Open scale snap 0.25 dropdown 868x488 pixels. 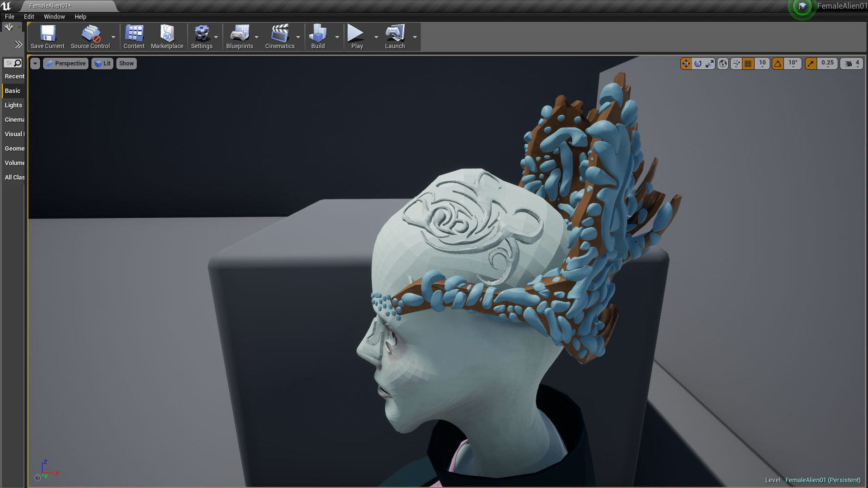coord(827,64)
